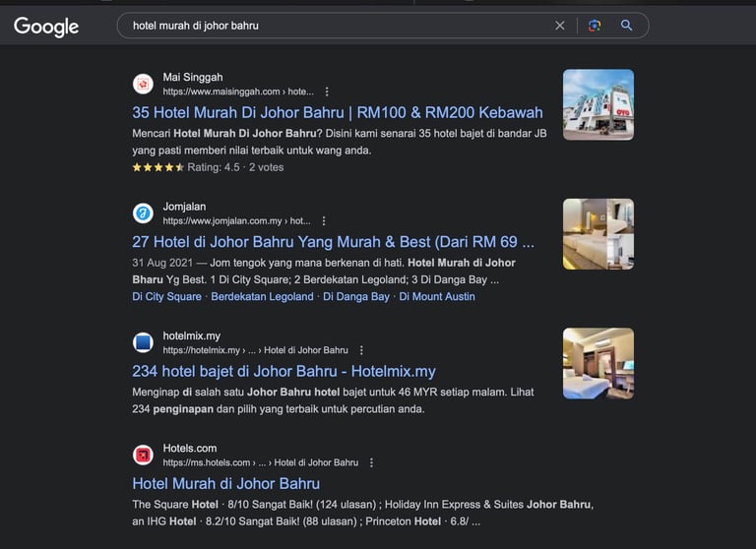This screenshot has width=756, height=549.
Task: Click the Mai Singgah site favicon
Action: pos(143,84)
